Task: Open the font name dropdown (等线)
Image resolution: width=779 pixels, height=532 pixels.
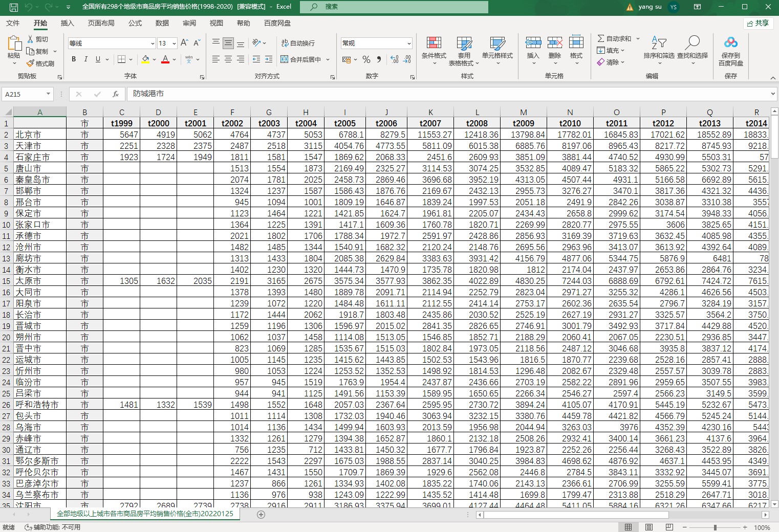Action: (152, 43)
